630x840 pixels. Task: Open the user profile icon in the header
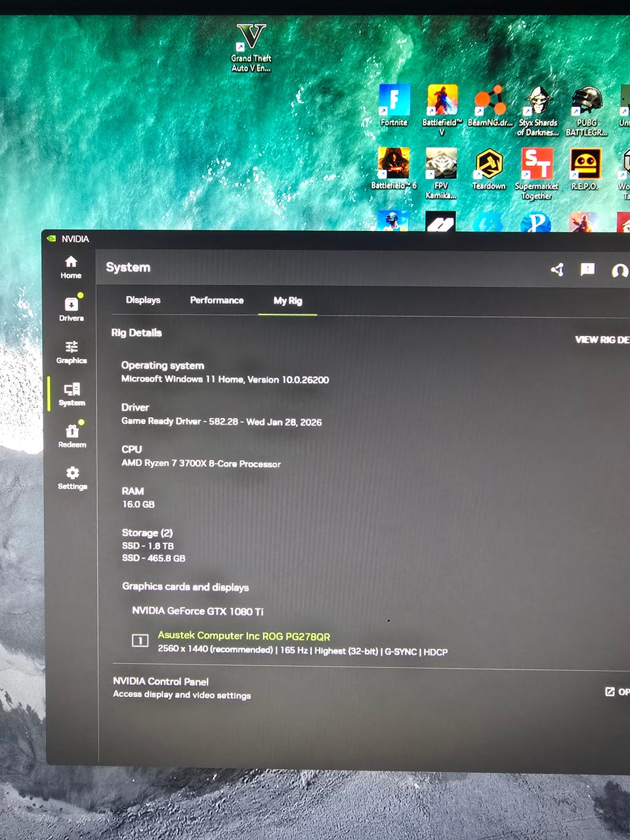[x=619, y=270]
